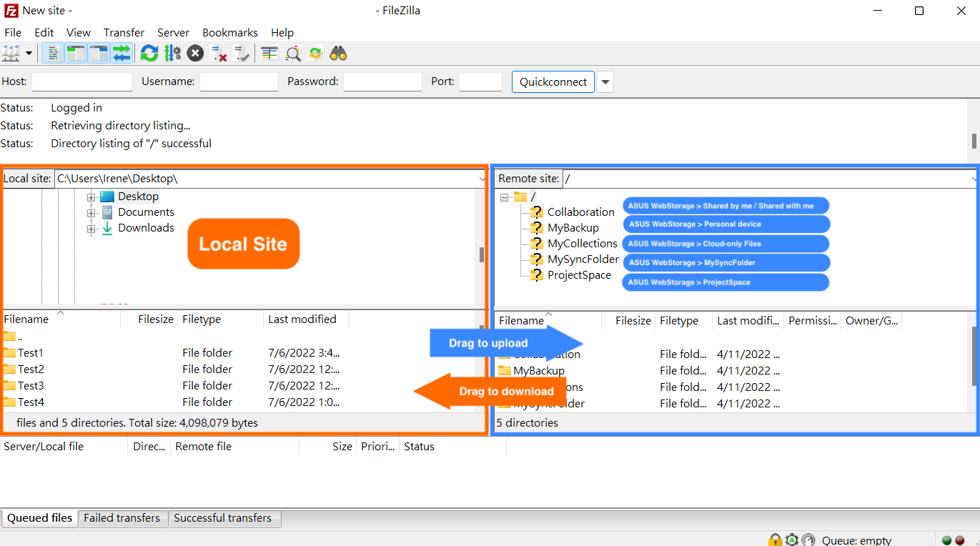Open the Site Manager icon
Viewport: 980px width, 546px height.
(11, 53)
